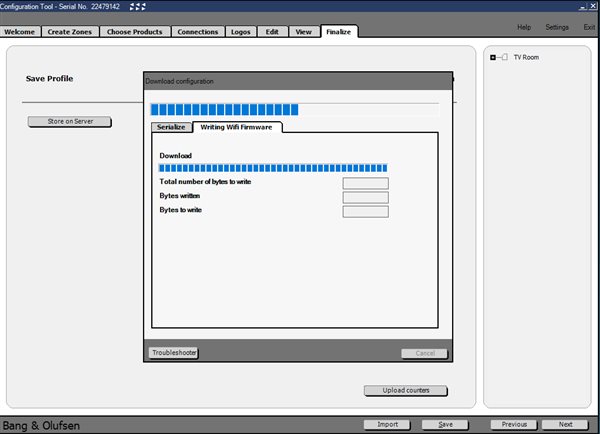
Task: Click the Troubleshooter button
Action: pos(174,353)
